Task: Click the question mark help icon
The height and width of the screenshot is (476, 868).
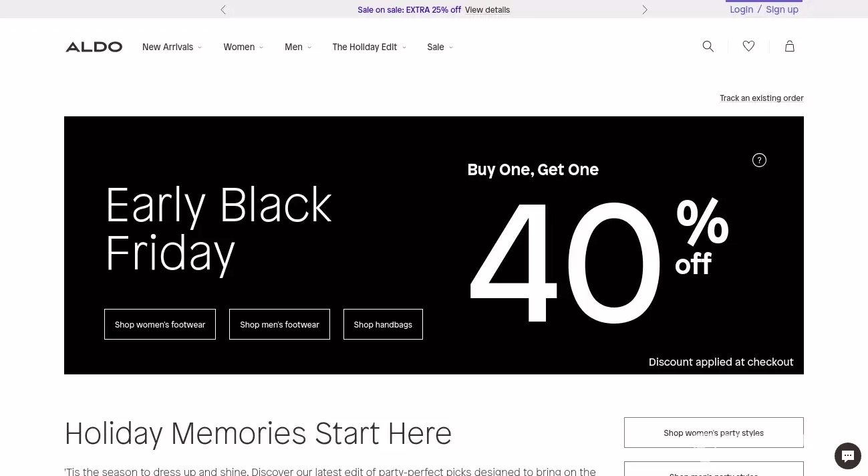Action: (759, 160)
